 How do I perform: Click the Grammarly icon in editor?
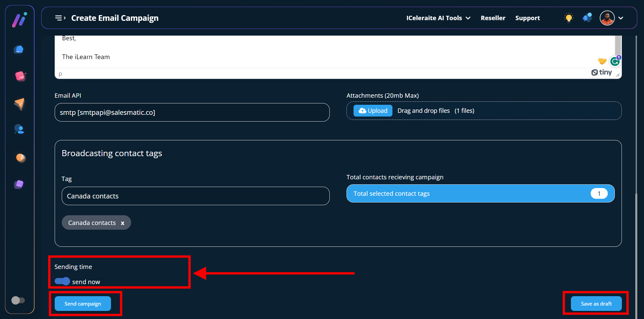click(615, 61)
